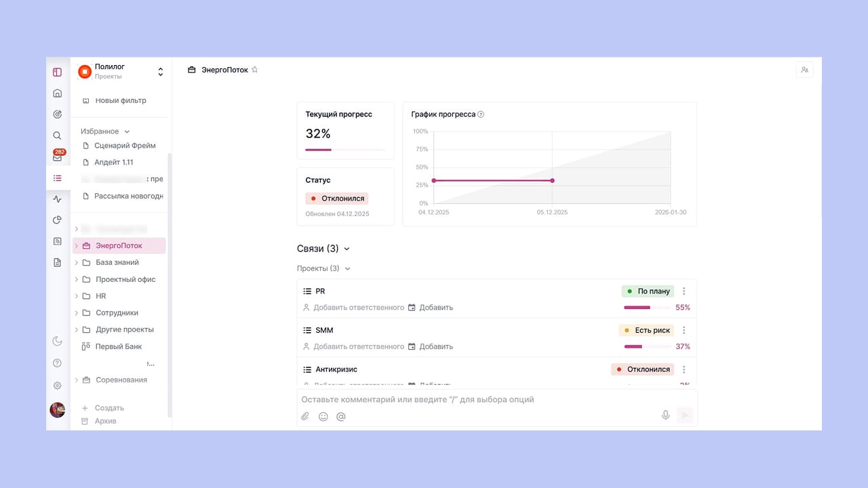868x488 pixels.
Task: Attach a file using the paperclip icon
Action: point(305,416)
